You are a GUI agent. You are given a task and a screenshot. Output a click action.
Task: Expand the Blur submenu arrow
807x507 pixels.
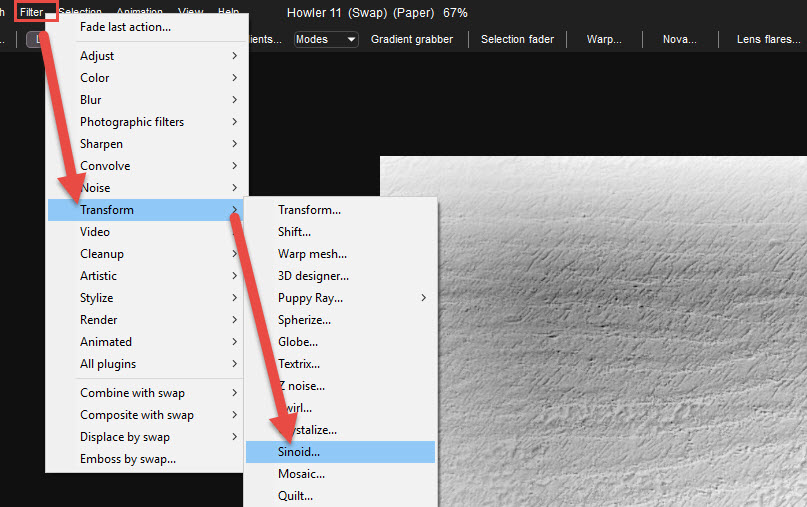pos(234,100)
